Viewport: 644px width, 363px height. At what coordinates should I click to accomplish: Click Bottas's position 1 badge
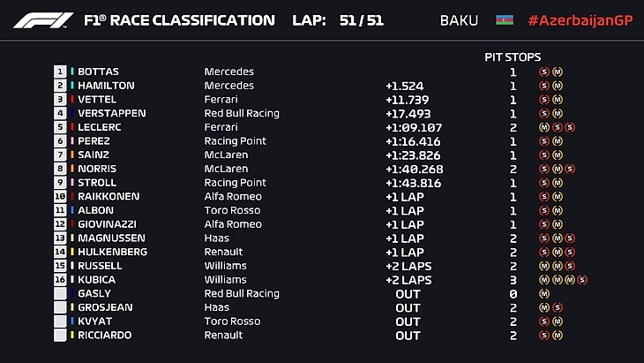point(60,72)
